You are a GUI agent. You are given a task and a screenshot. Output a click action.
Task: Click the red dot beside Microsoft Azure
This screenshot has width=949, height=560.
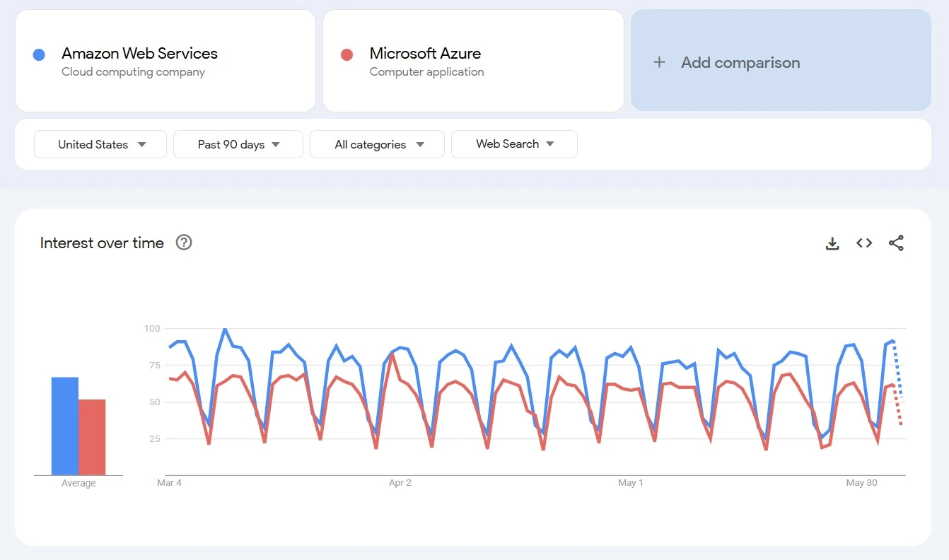[347, 54]
